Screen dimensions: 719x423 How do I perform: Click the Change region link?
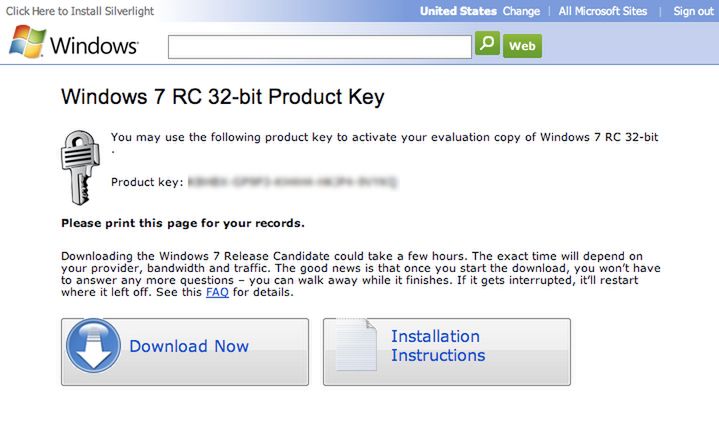point(521,11)
